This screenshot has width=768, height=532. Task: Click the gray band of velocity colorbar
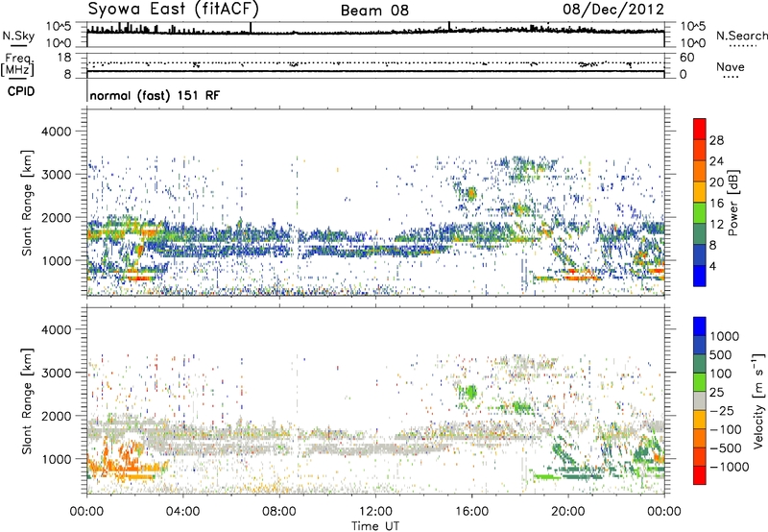(x=700, y=400)
